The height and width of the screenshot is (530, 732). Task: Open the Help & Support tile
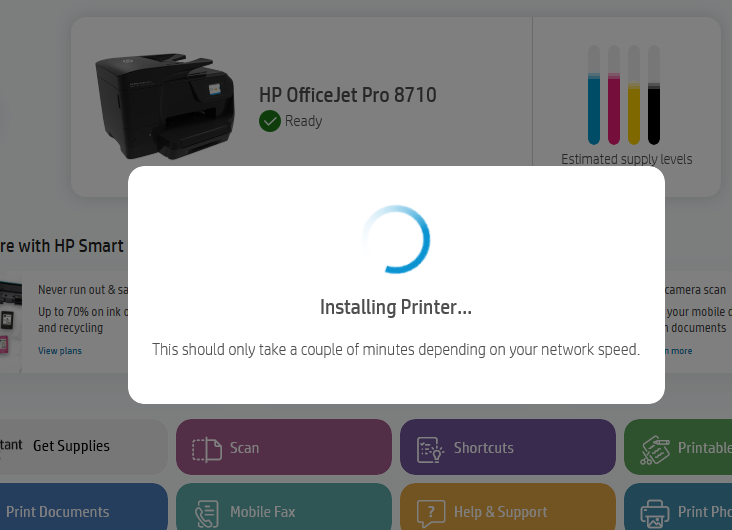(x=508, y=507)
